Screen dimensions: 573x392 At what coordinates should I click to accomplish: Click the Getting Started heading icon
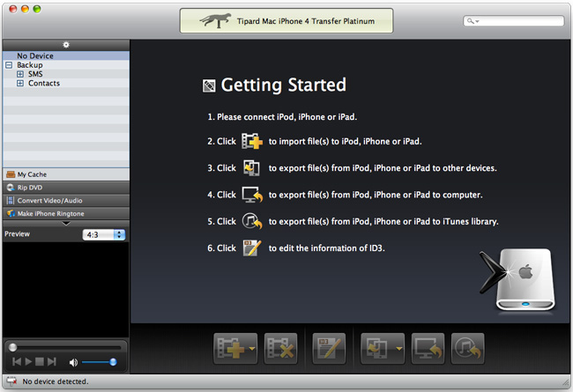[x=209, y=85]
